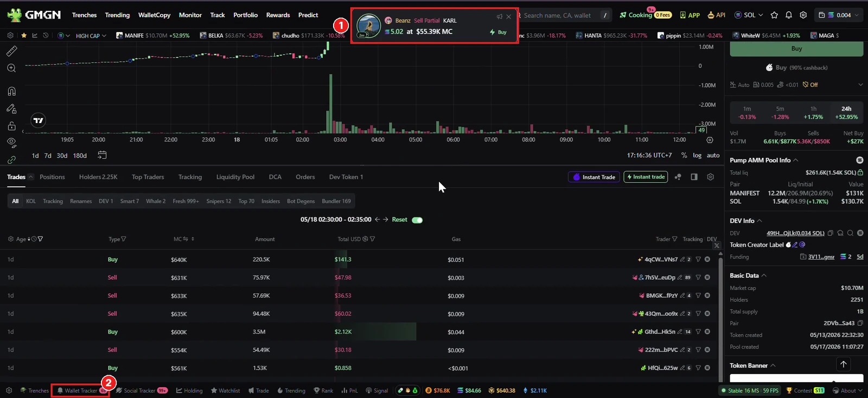
Task: Click the green-outlined Instant trade button
Action: pyautogui.click(x=646, y=177)
